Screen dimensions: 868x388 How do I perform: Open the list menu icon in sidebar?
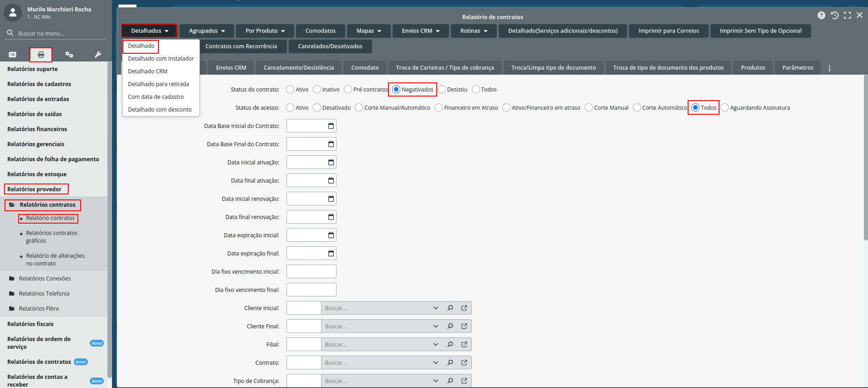[x=13, y=55]
